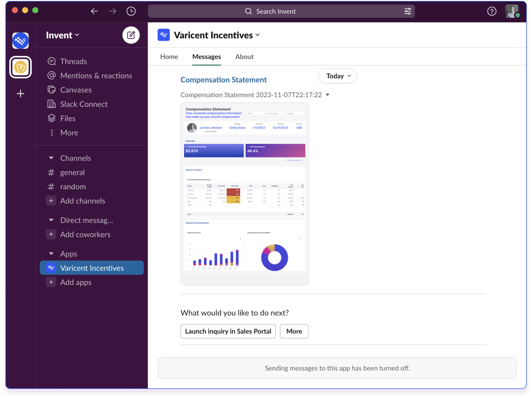This screenshot has width=532, height=398.
Task: Collapse the Channels section
Action: [51, 158]
